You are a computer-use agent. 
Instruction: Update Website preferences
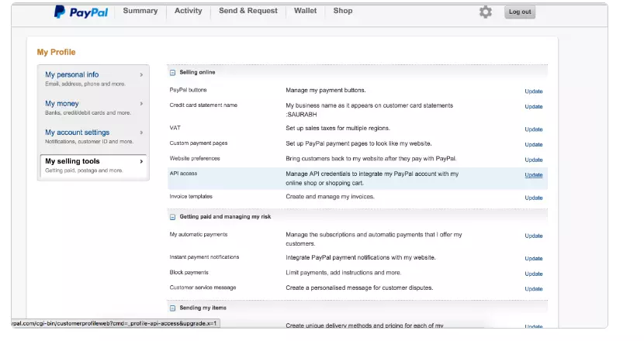[x=534, y=160]
